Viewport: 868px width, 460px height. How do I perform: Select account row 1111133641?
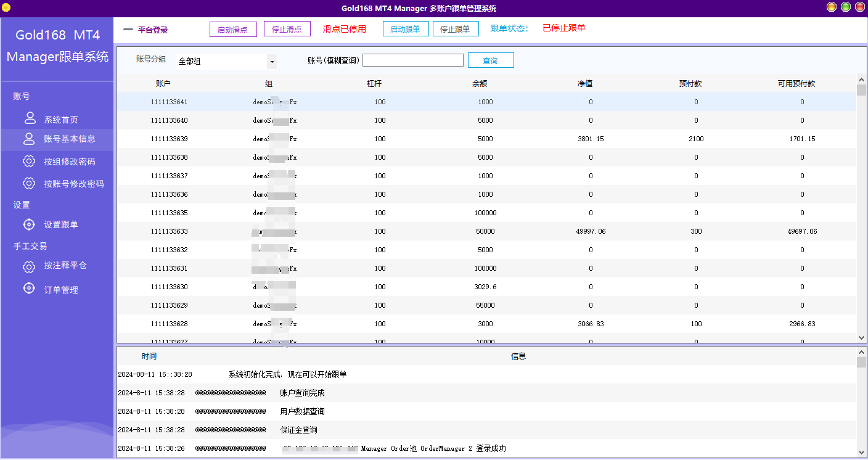(486, 102)
